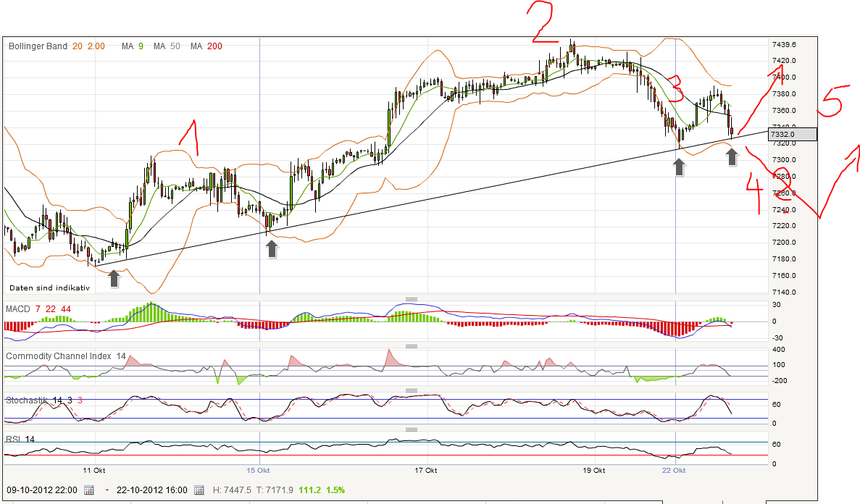Viewport: 860px width, 504px height.
Task: Open the start date calendar picker
Action: (x=88, y=490)
